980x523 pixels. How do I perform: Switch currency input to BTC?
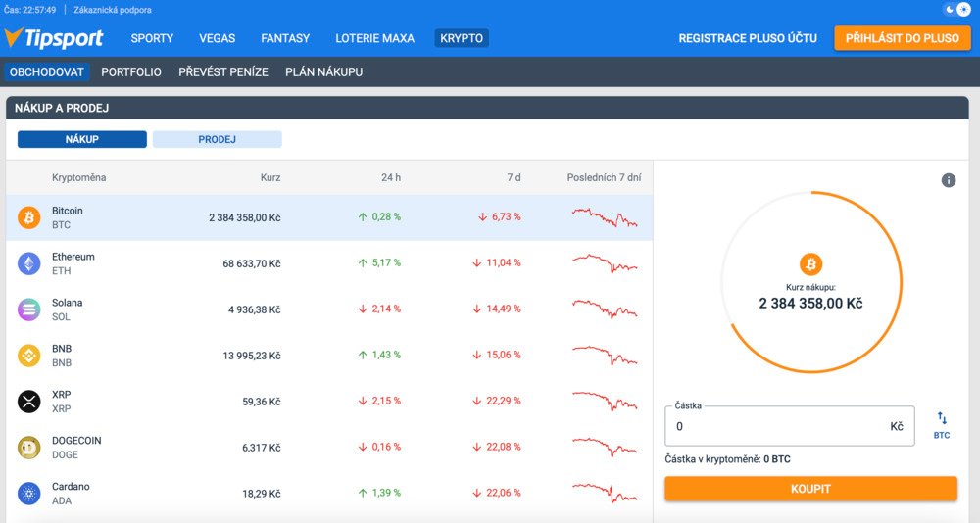(x=941, y=425)
